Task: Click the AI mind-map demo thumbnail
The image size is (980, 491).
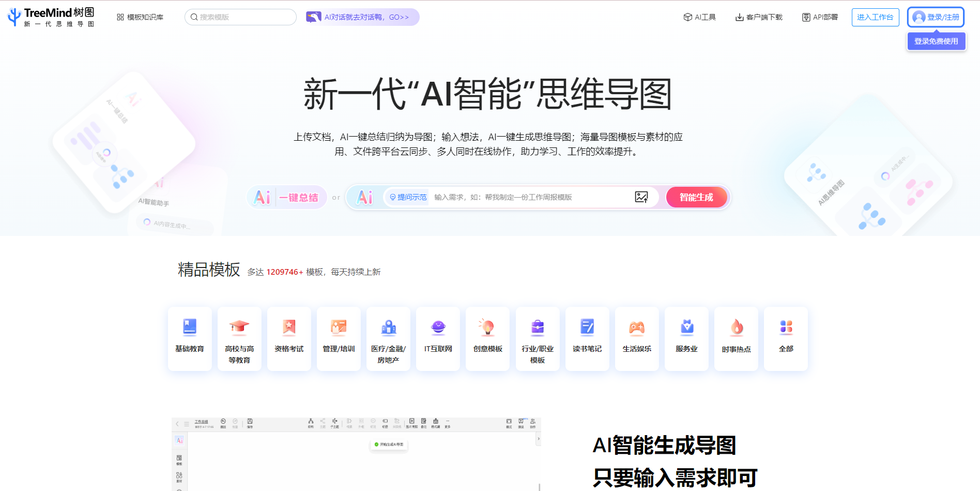Action: coord(357,453)
